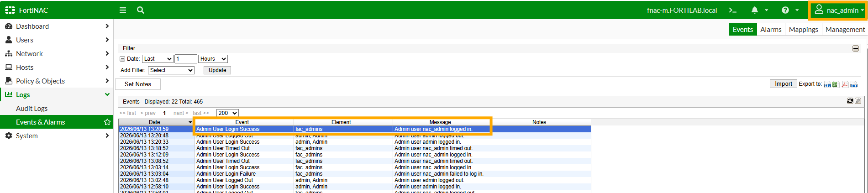Open the Hours time unit dropdown
The image size is (868, 193).
click(213, 59)
